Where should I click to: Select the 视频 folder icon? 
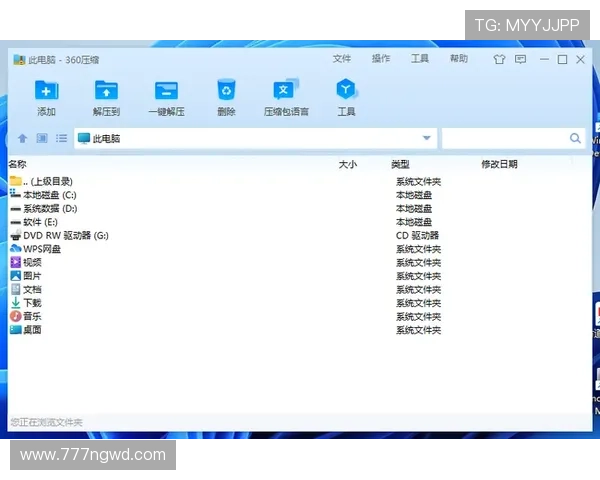point(16,262)
